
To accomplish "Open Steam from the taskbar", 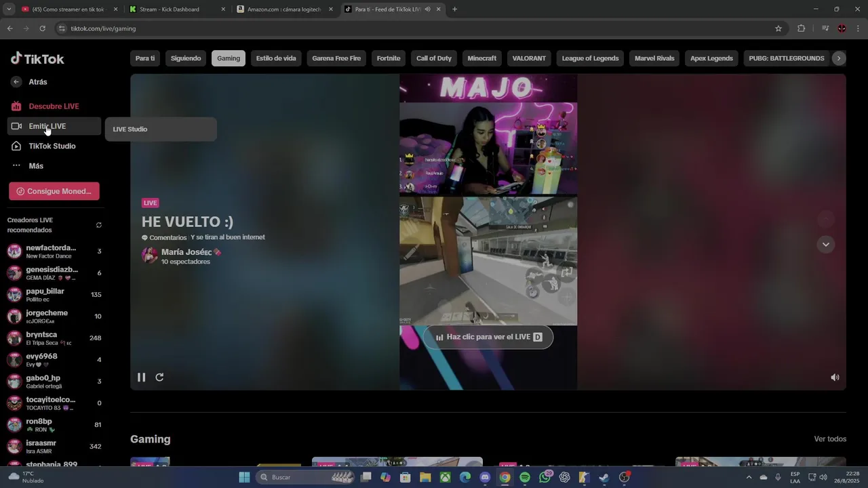I will pyautogui.click(x=604, y=477).
